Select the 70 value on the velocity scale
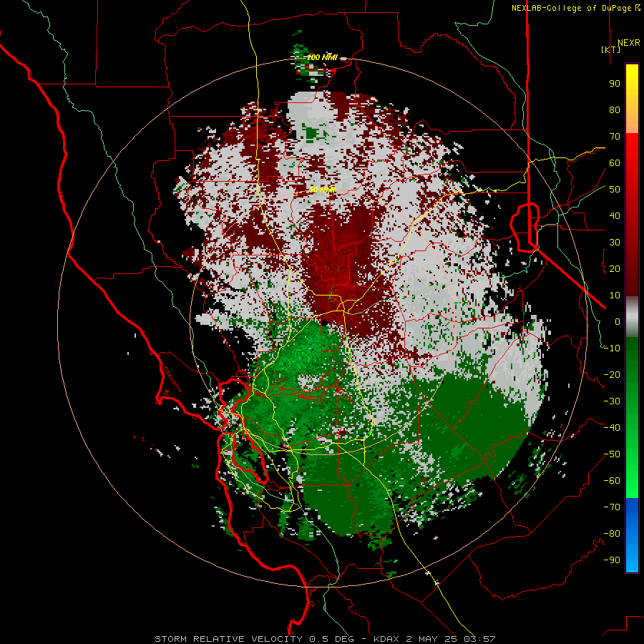644x644 pixels. [x=615, y=137]
